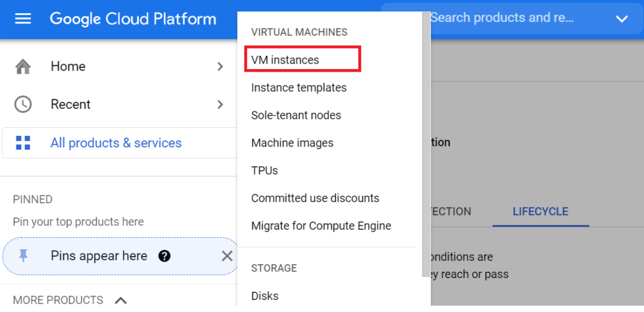644x312 pixels.
Task: Click the Google Cloud Platform title
Action: click(x=133, y=19)
